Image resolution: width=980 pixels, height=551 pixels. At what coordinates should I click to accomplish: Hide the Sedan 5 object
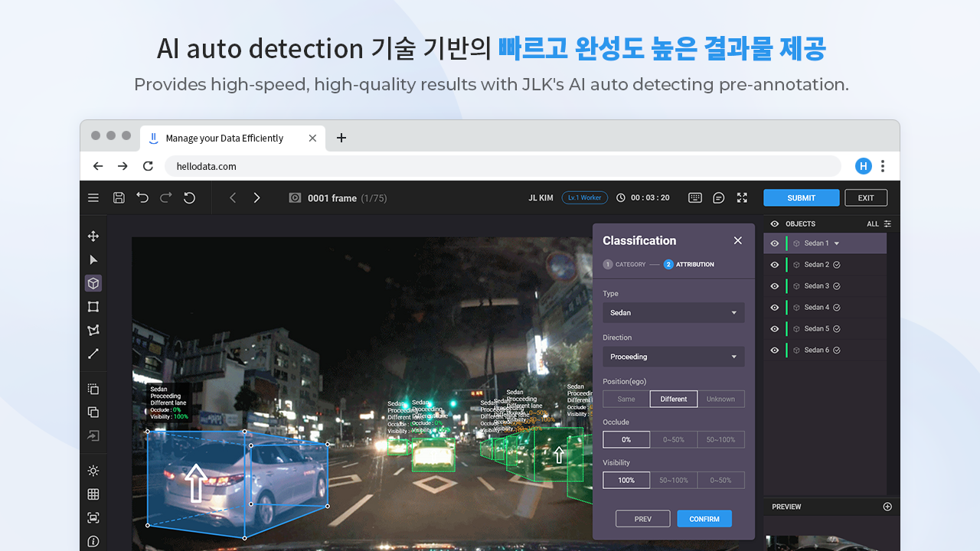774,329
